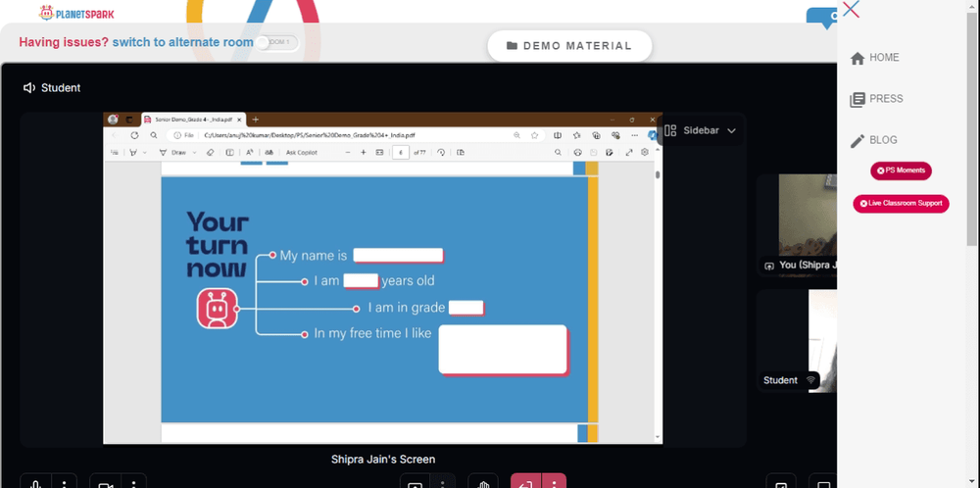Open leave options beside the red button
The image size is (980, 488).
[x=554, y=482]
